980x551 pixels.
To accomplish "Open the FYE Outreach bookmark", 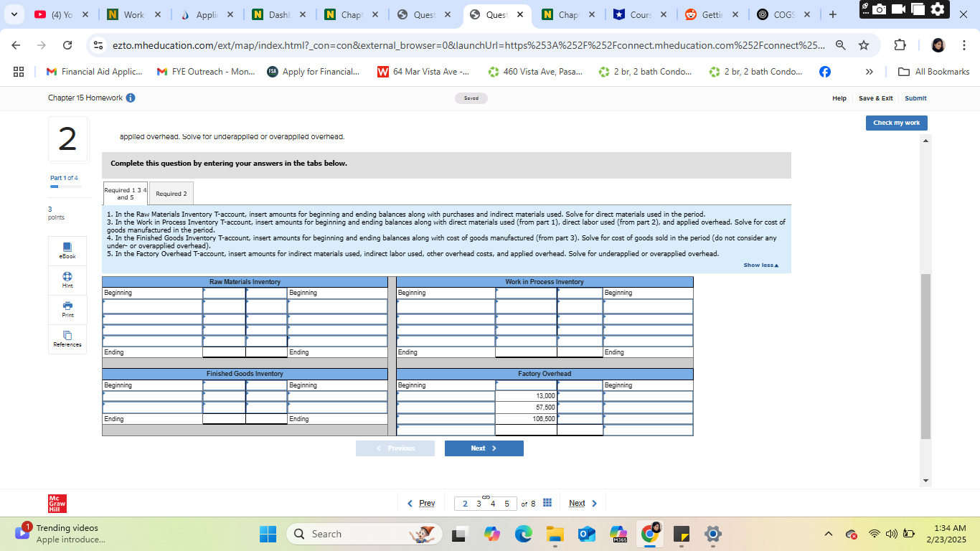I will tap(204, 72).
